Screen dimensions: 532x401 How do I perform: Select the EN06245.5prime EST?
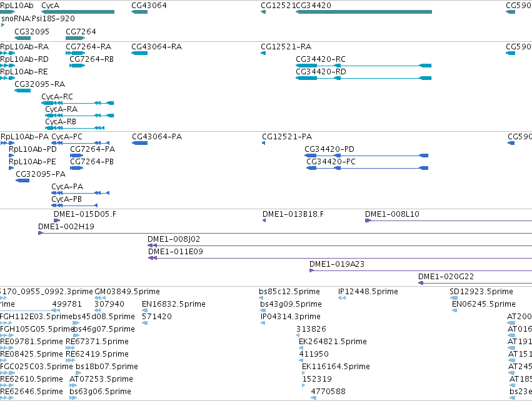[454, 310]
